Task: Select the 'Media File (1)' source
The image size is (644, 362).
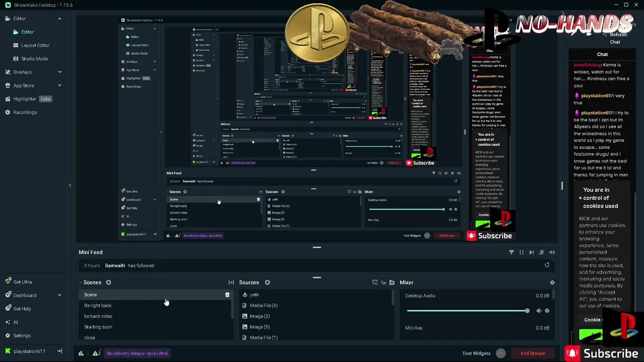Action: pyautogui.click(x=315, y=337)
